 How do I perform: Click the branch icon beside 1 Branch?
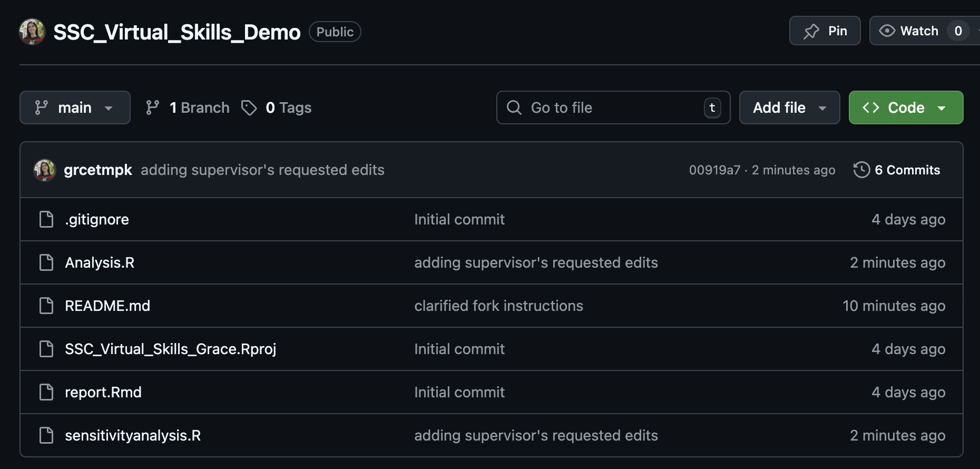click(x=152, y=108)
